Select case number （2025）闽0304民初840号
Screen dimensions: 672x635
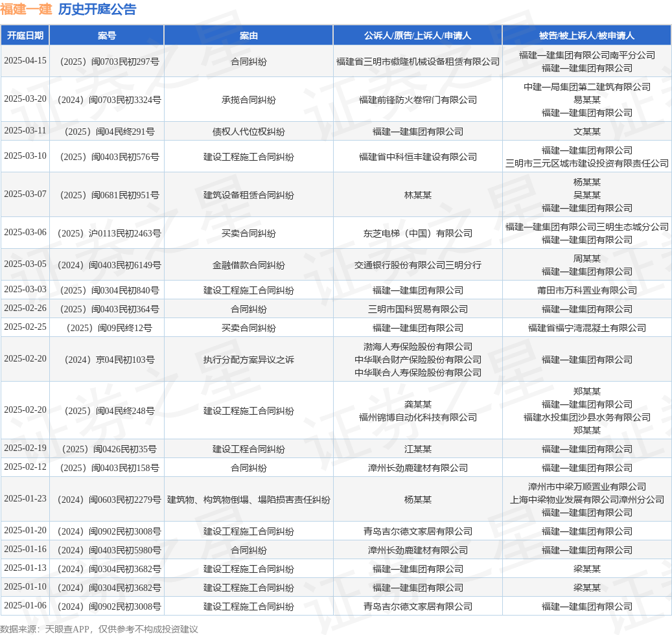107,290
